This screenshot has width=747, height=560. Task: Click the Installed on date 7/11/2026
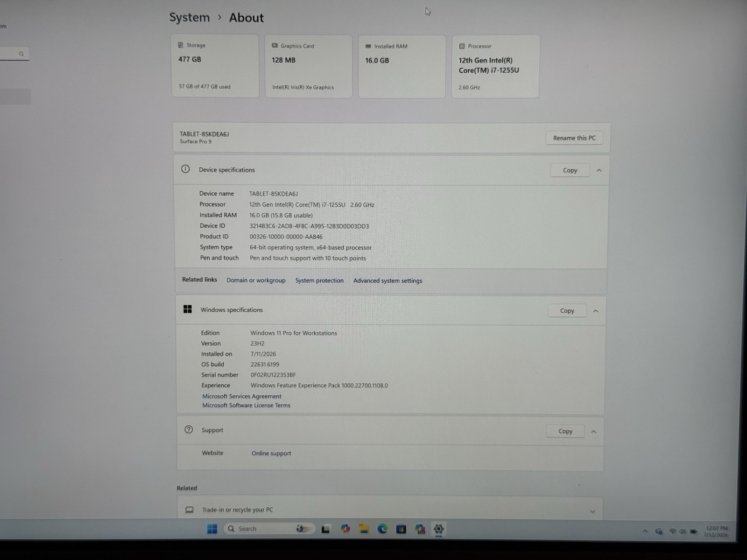pos(263,354)
